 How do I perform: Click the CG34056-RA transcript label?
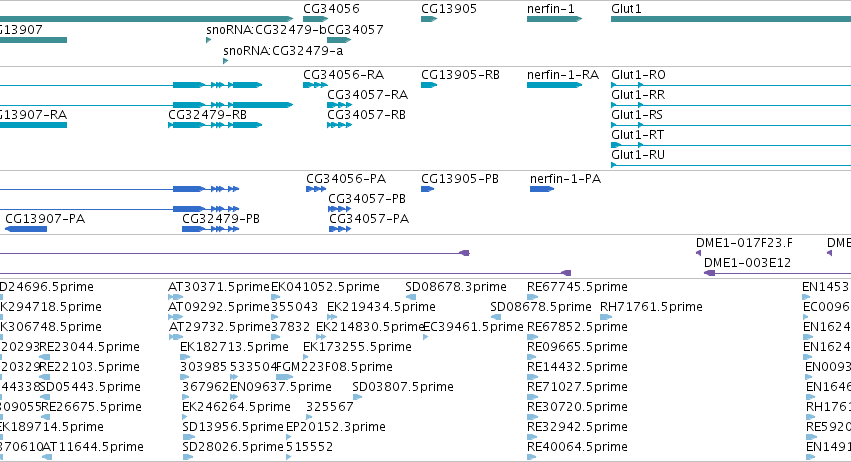tap(344, 75)
